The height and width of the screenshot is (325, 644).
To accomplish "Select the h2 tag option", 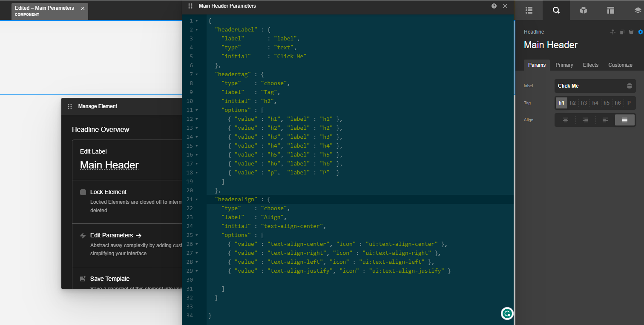I will click(x=573, y=103).
